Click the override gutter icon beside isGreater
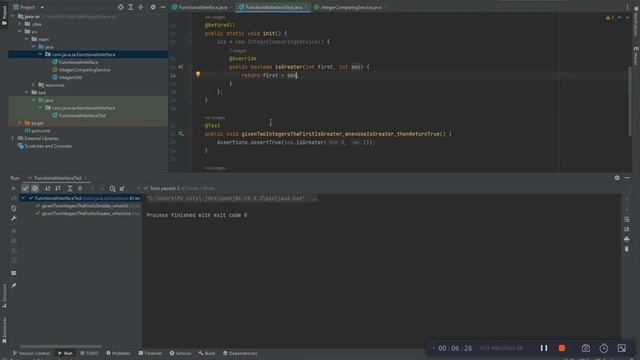Image resolution: width=640 pixels, height=360 pixels. pyautogui.click(x=181, y=67)
